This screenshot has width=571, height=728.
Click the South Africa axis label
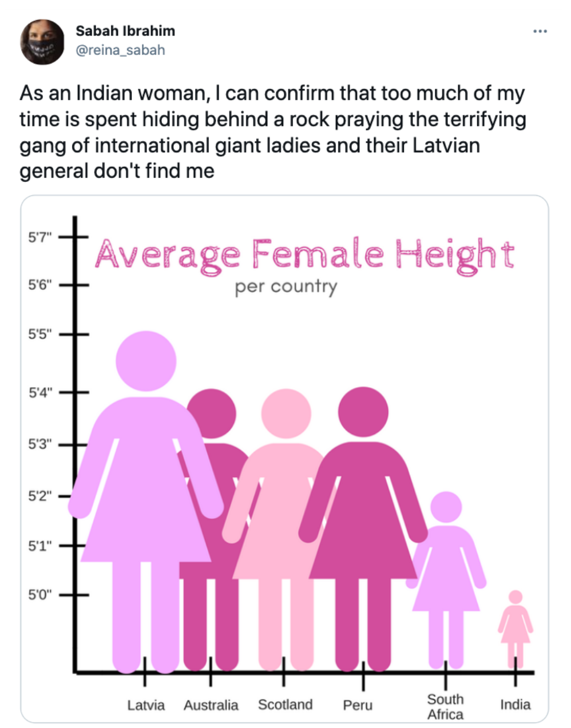[445, 707]
